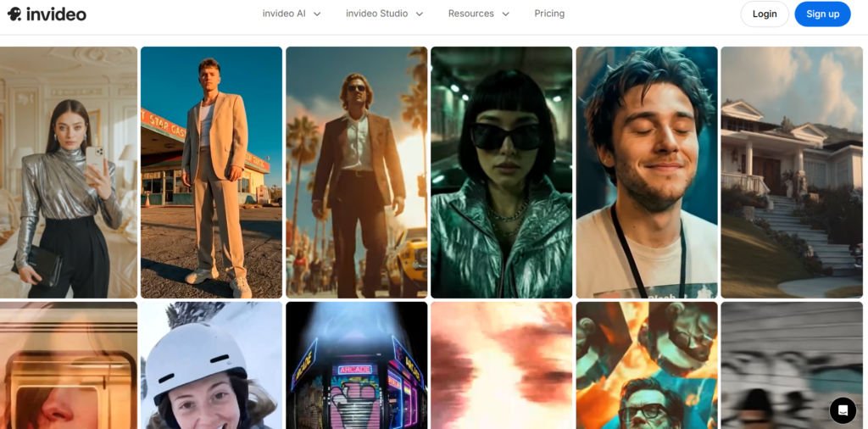Click the white ski helmet thumbnail

click(211, 365)
